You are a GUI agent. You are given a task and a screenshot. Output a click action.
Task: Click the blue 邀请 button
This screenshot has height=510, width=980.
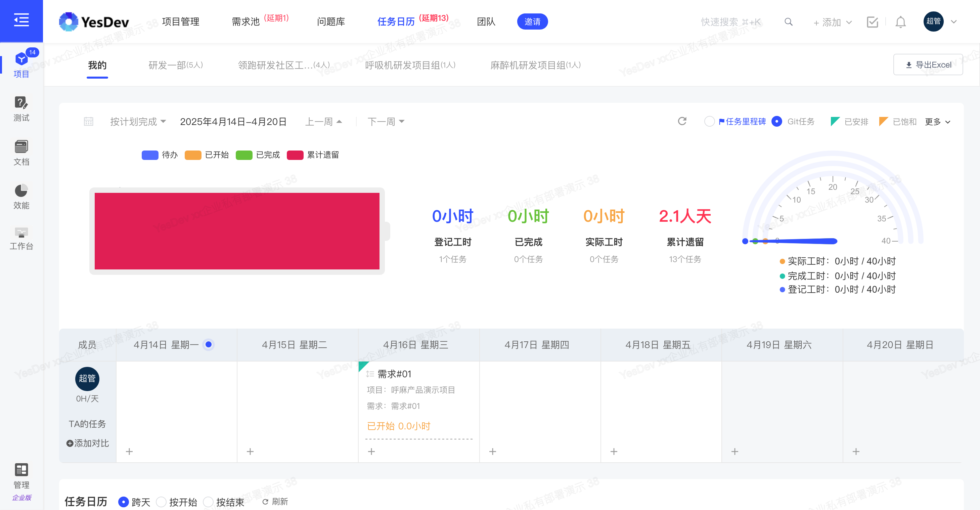point(532,22)
